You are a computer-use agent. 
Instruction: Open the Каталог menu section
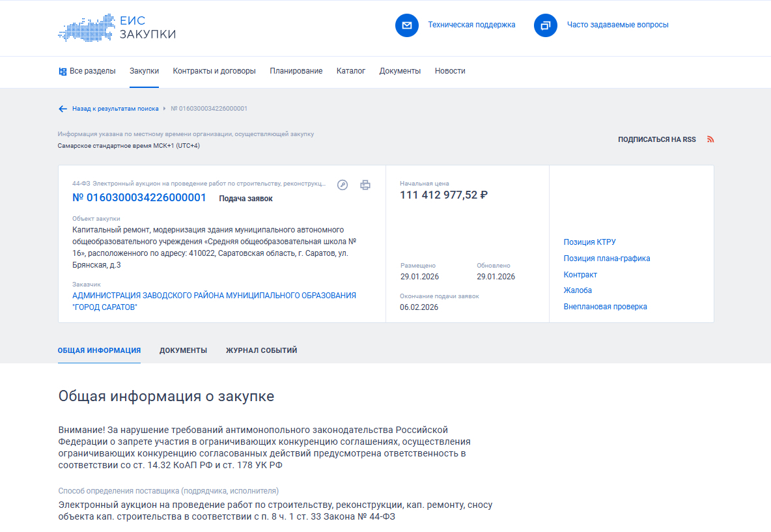pyautogui.click(x=351, y=71)
